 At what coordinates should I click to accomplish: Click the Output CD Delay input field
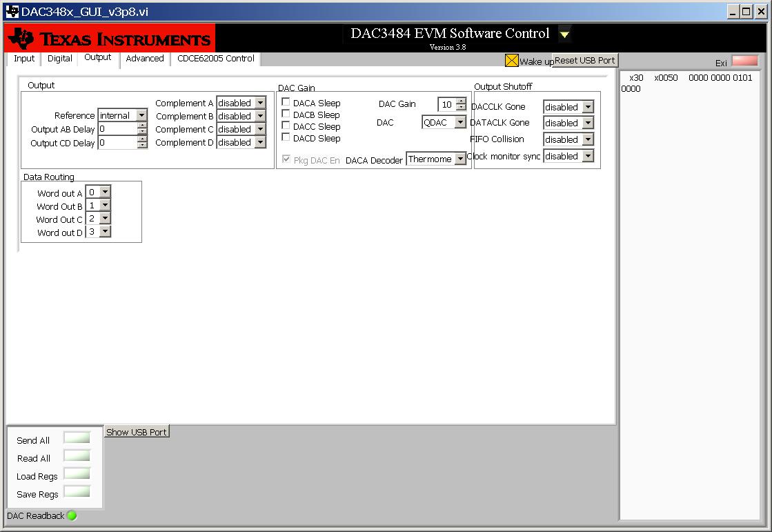coord(118,142)
